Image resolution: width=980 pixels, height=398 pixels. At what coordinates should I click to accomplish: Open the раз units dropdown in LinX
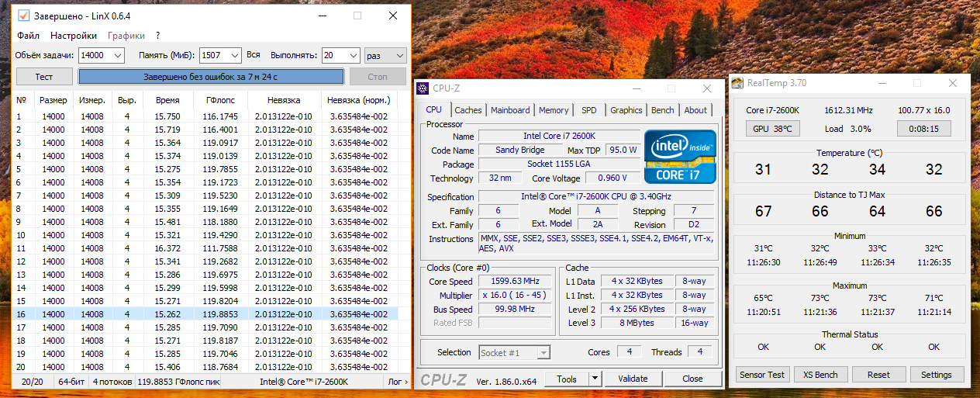pyautogui.click(x=385, y=55)
